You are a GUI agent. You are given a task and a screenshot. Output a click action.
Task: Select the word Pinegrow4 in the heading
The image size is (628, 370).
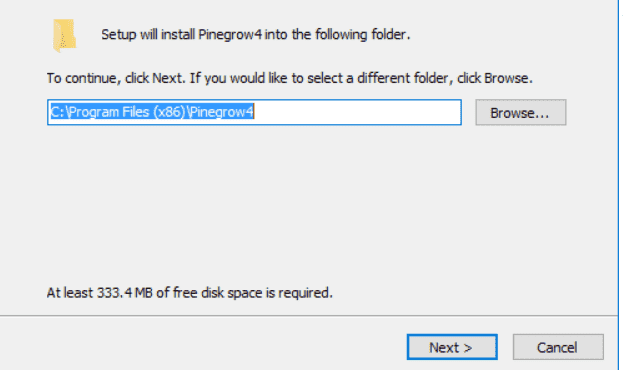point(230,34)
